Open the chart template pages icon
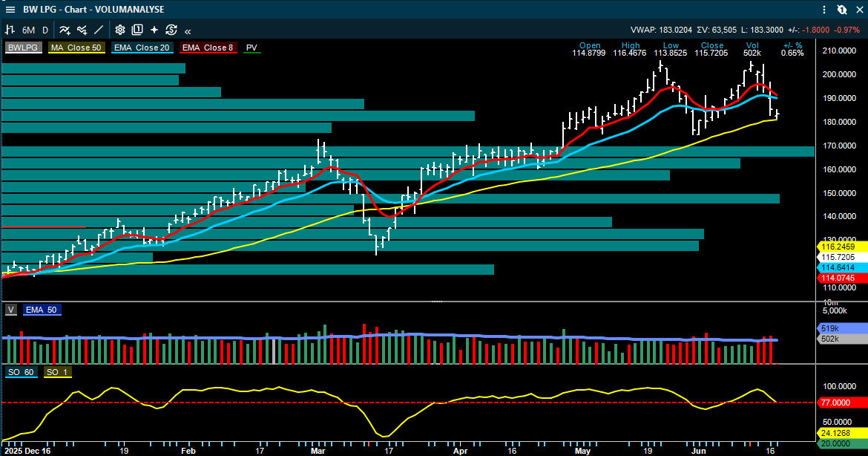 coord(137,30)
